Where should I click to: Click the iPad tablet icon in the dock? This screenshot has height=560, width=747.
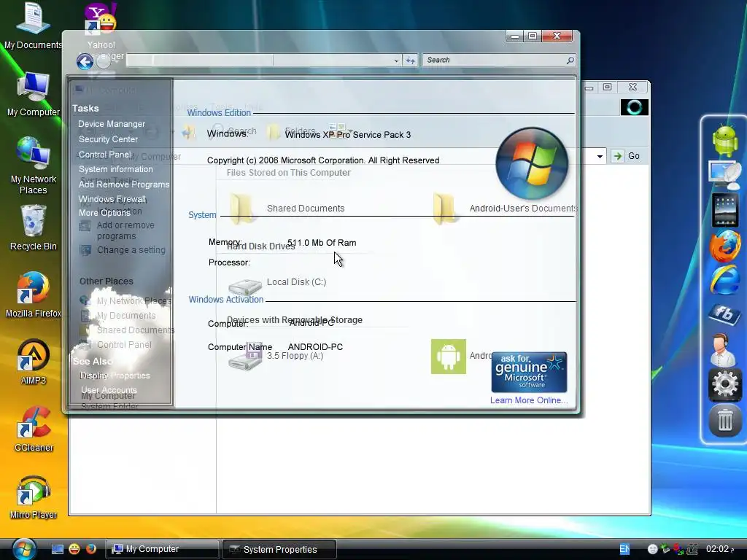pos(724,210)
